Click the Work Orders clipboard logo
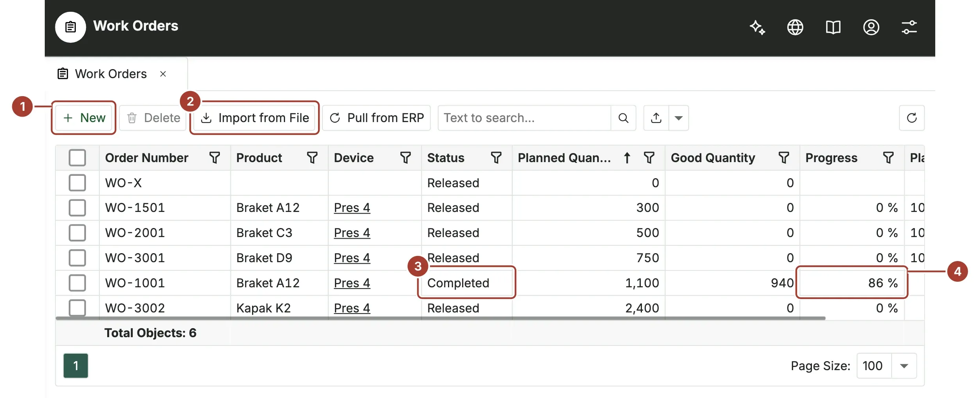Image resolution: width=980 pixels, height=398 pixels. click(x=70, y=27)
